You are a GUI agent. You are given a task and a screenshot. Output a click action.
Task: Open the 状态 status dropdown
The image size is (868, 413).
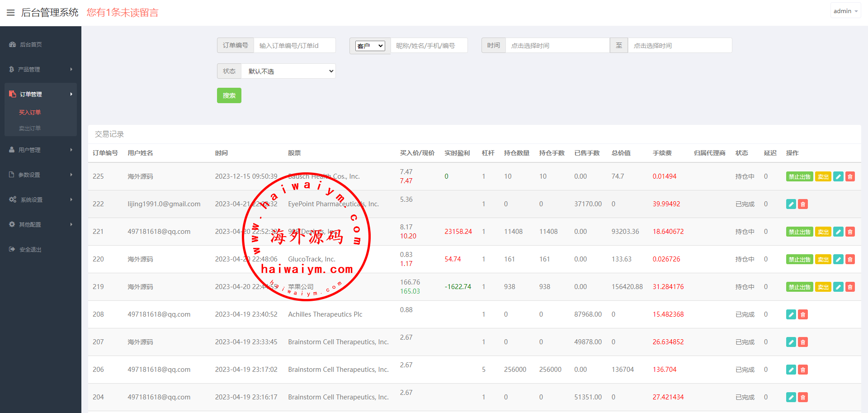coord(288,71)
